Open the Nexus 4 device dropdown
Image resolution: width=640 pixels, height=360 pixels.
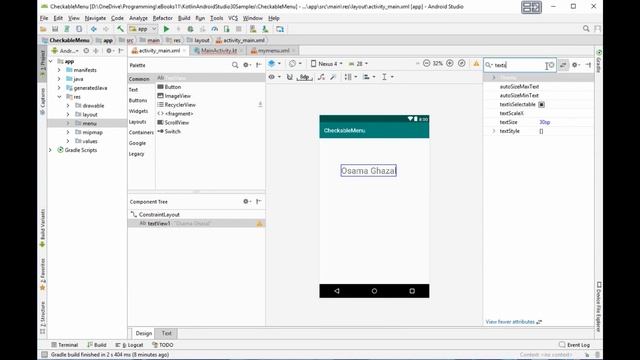point(326,64)
